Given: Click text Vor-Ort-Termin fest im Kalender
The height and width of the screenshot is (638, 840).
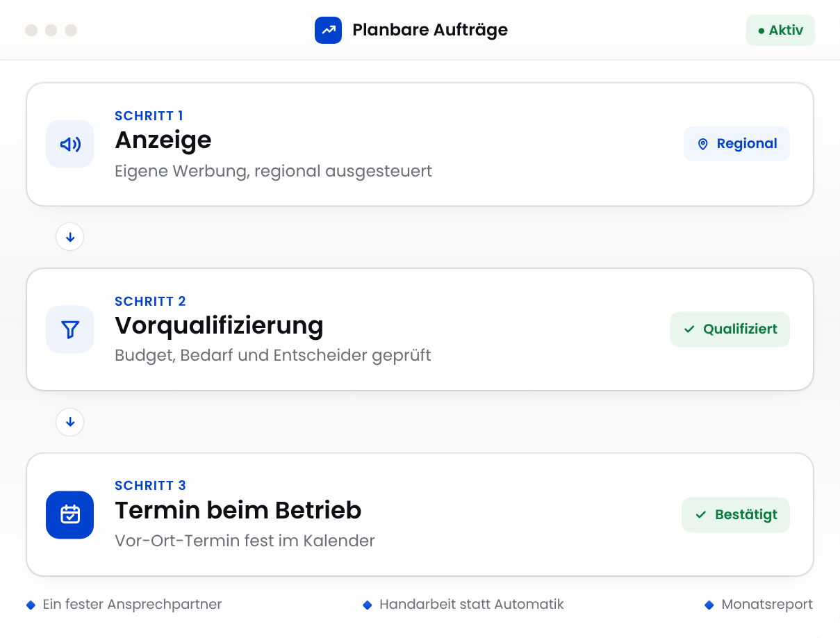Looking at the screenshot, I should point(245,541).
